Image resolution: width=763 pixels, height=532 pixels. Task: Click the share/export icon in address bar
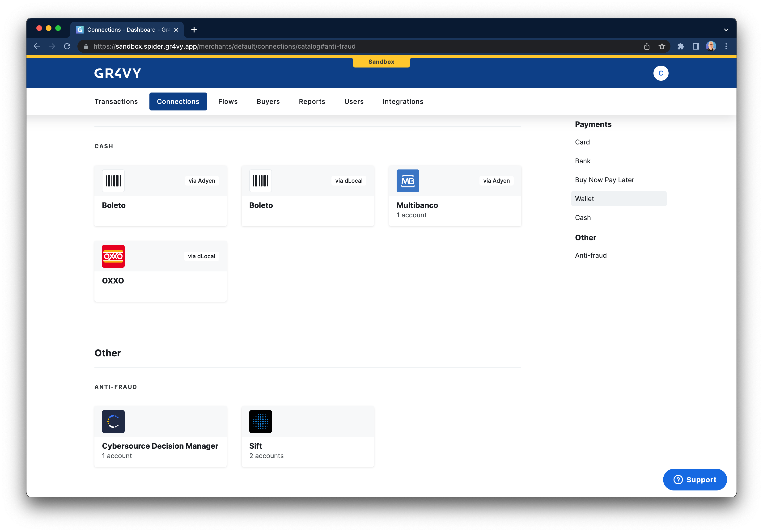tap(647, 46)
